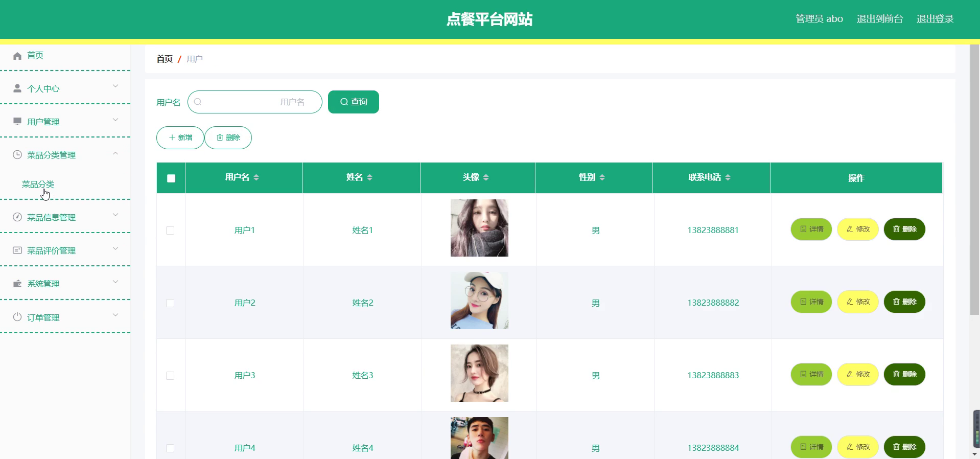
Task: View 详情 for 用户1
Action: (x=811, y=229)
